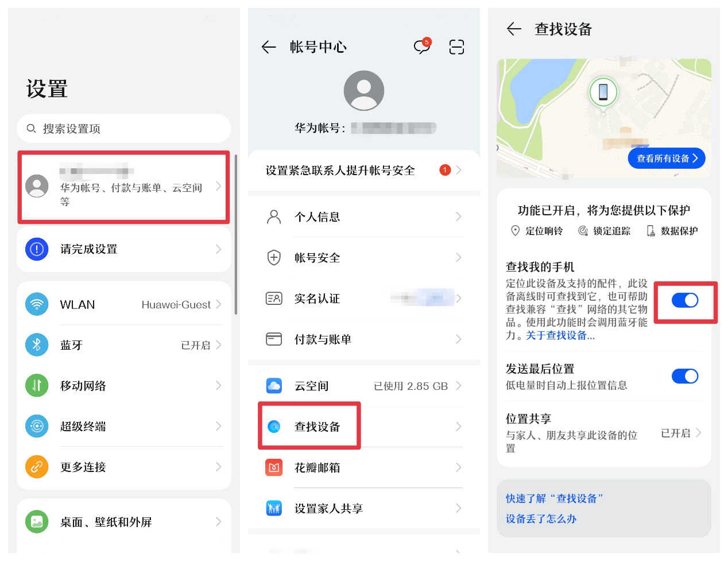Open 蓝牙 已开启 chevron

[x=218, y=345]
